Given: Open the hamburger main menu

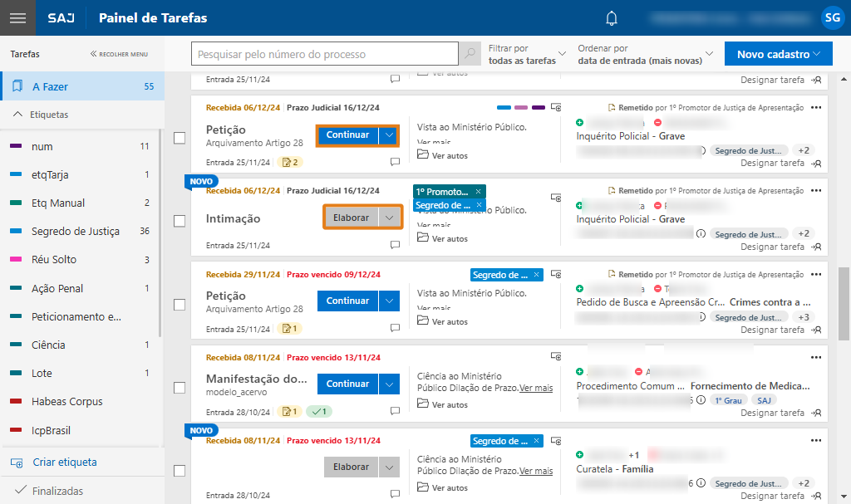Looking at the screenshot, I should point(18,18).
